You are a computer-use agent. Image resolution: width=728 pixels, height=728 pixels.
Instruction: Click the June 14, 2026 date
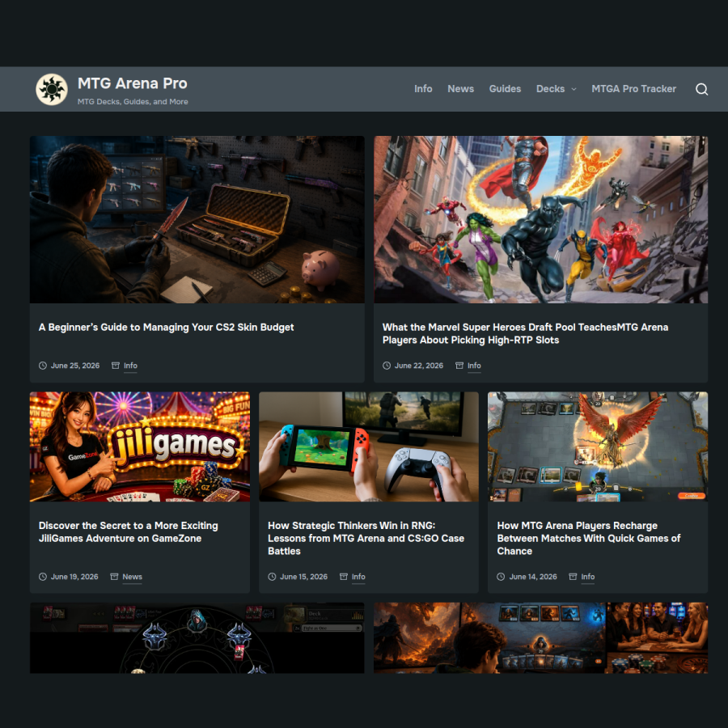pos(533,577)
